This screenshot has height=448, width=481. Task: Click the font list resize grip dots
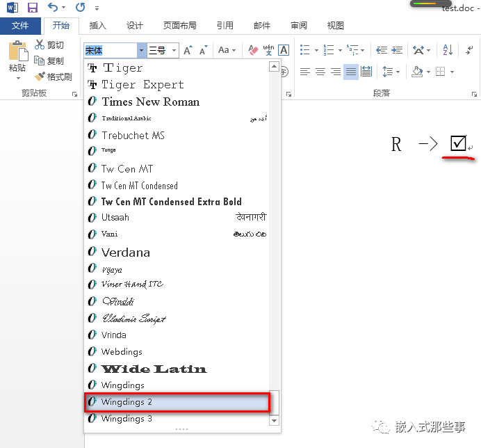[182, 429]
